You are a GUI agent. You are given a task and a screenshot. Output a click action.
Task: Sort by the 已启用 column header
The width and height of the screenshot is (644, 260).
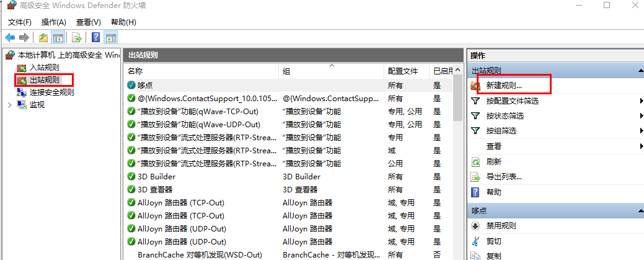click(x=443, y=71)
